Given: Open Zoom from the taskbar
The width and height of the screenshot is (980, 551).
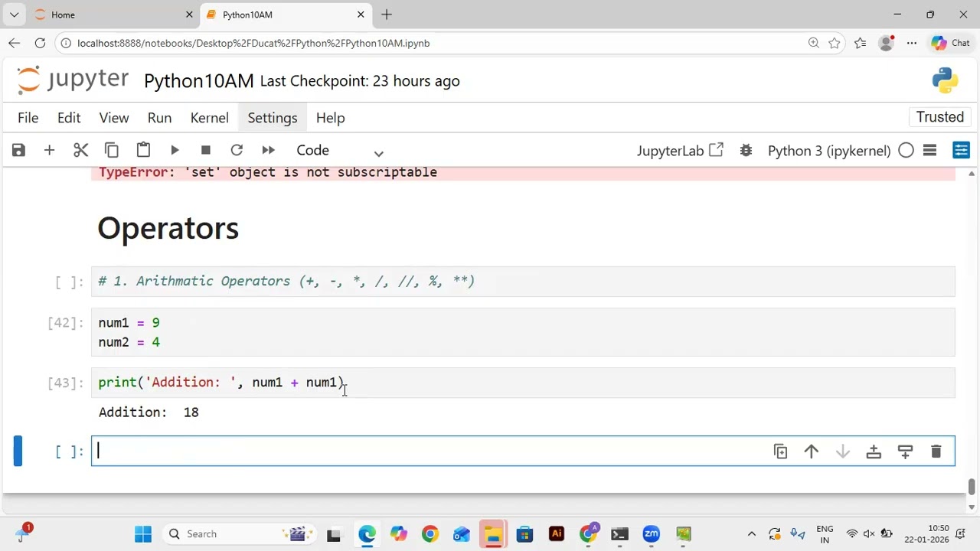Looking at the screenshot, I should tap(652, 534).
